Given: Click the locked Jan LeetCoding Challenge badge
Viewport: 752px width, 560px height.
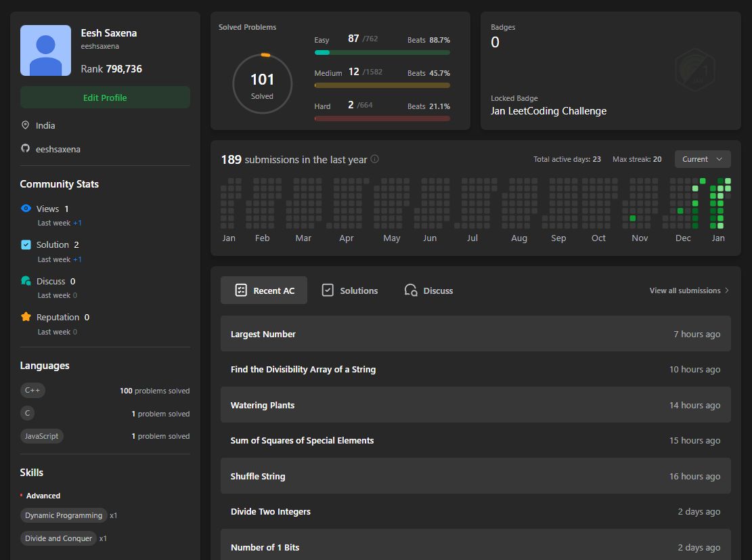Looking at the screenshot, I should coord(695,70).
